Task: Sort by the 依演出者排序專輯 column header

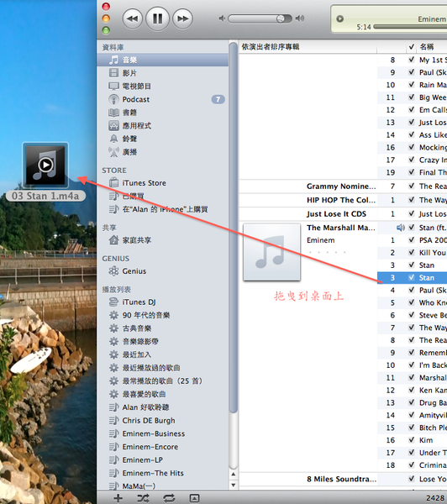Action: (x=308, y=47)
